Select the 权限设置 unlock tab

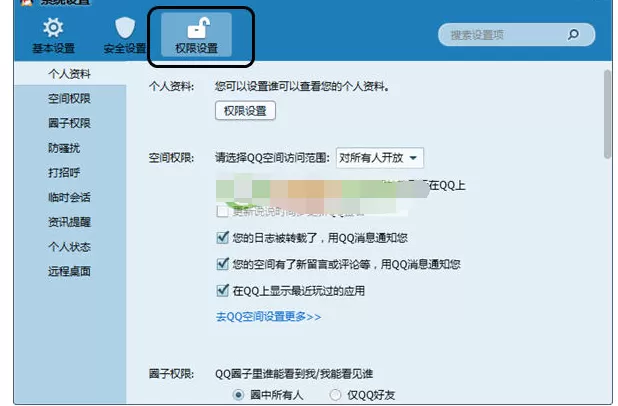click(x=196, y=35)
